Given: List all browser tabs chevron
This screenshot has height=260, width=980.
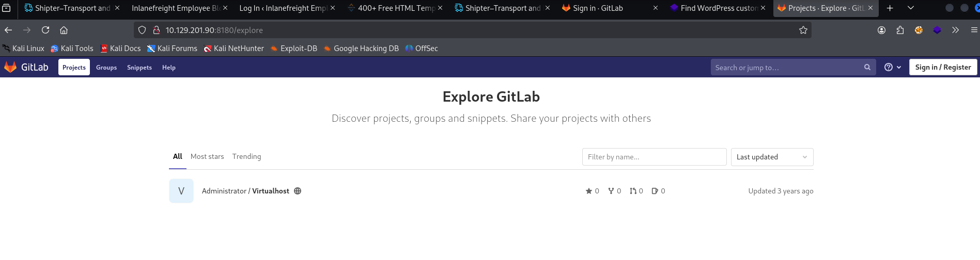Looking at the screenshot, I should [x=911, y=8].
